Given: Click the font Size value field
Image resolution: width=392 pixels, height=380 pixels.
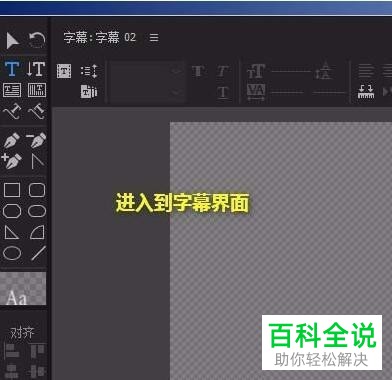Looking at the screenshot, I should click(x=291, y=71).
